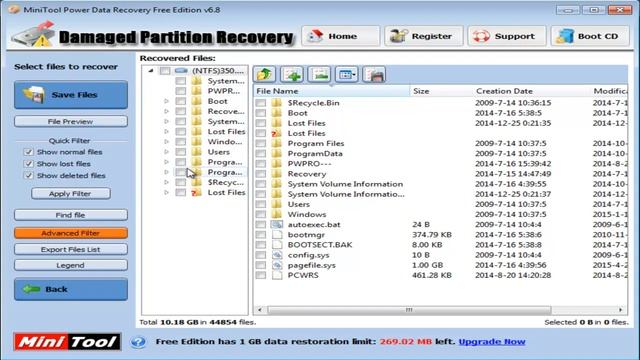
Task: Check the box beside $Recyc... in tree
Action: click(180, 182)
